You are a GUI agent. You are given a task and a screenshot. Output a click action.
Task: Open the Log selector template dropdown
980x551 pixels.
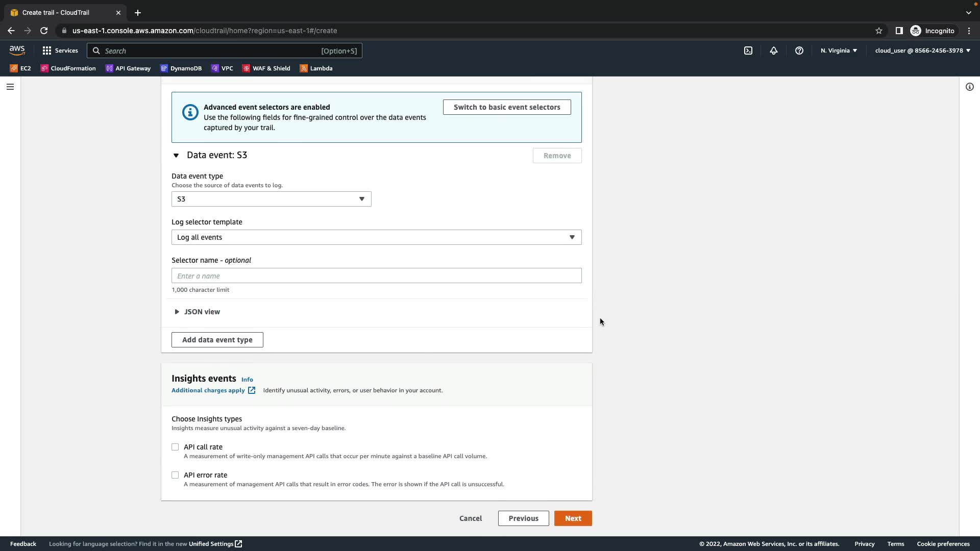coord(376,237)
